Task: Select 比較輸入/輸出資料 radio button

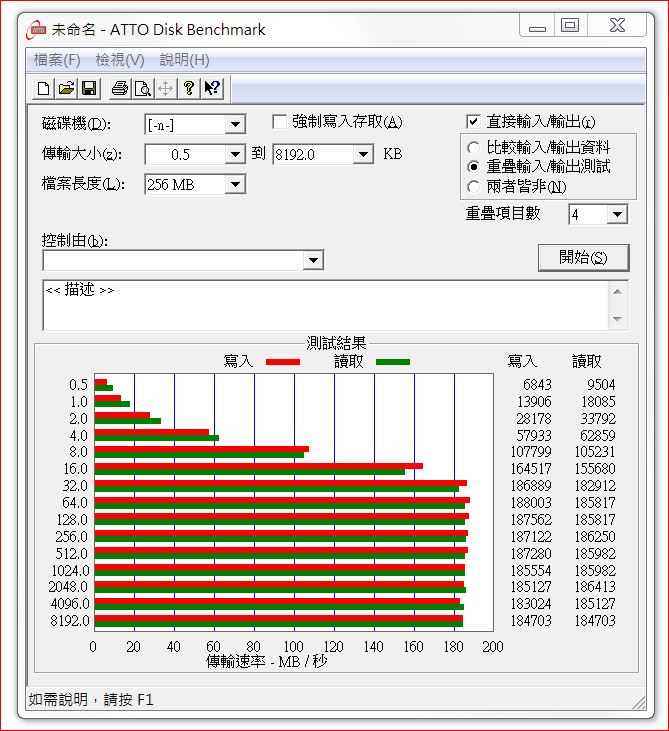Action: (x=473, y=148)
